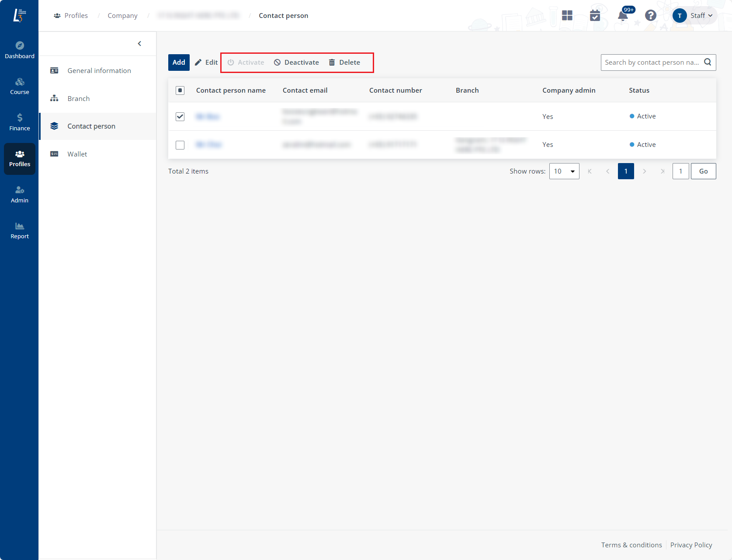Viewport: 732px width, 560px height.
Task: Open the calendar check icon in header
Action: click(x=595, y=16)
